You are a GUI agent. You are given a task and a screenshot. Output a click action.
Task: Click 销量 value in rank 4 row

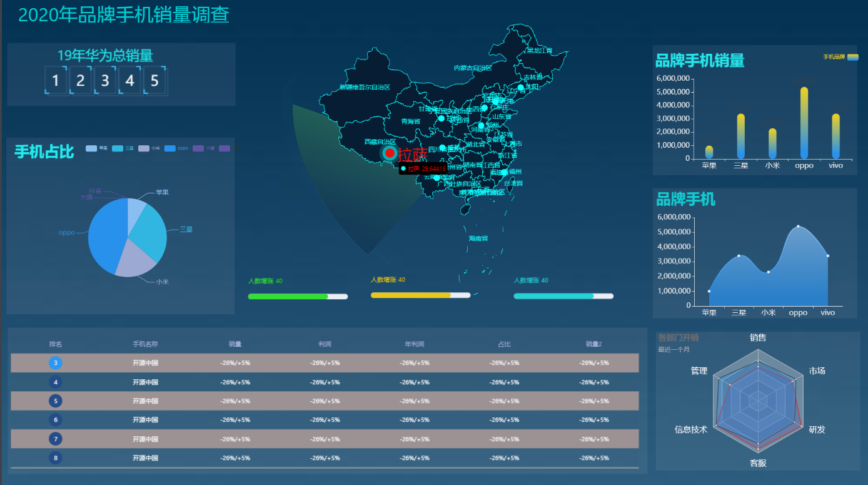pyautogui.click(x=235, y=382)
